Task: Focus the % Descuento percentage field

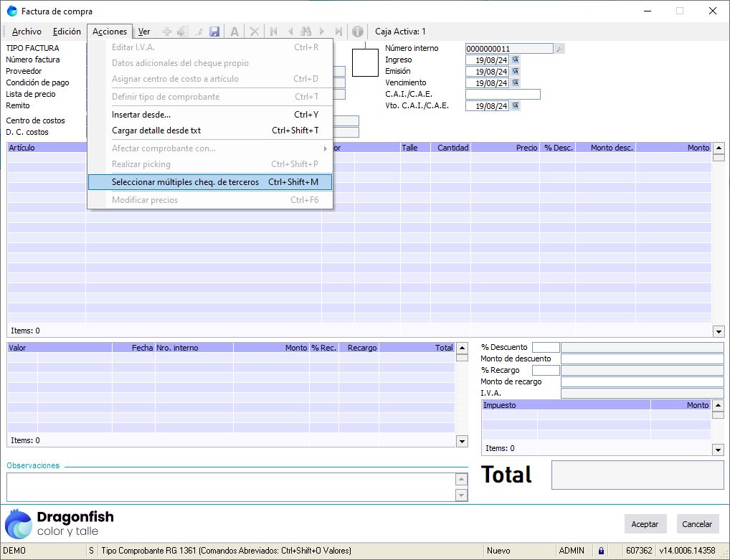Action: pyautogui.click(x=546, y=347)
